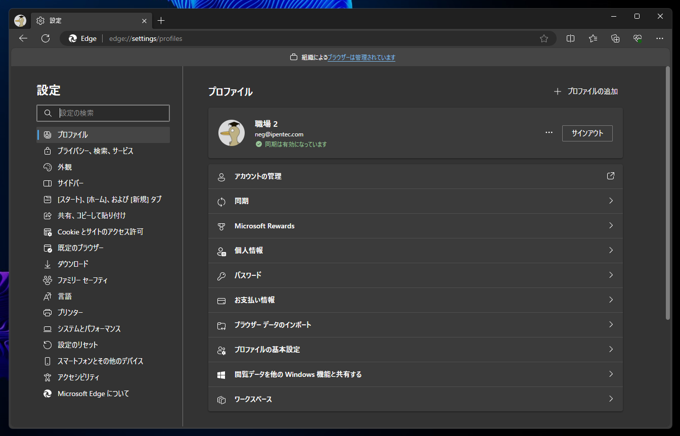Image resolution: width=680 pixels, height=436 pixels.
Task: Click プロファイルの追加 button
Action: [586, 92]
